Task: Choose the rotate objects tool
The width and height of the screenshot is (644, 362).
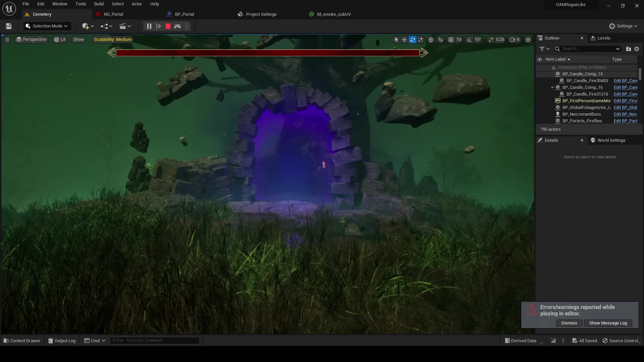Action: tap(413, 40)
